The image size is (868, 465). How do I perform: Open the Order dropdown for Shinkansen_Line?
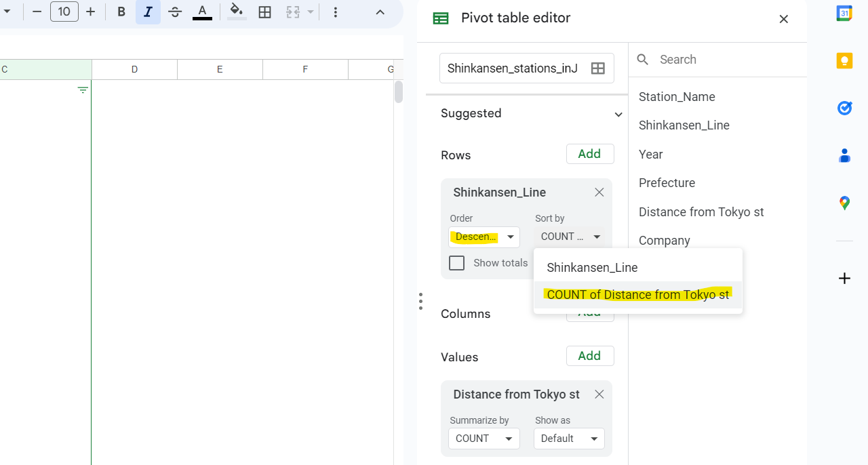pos(484,237)
